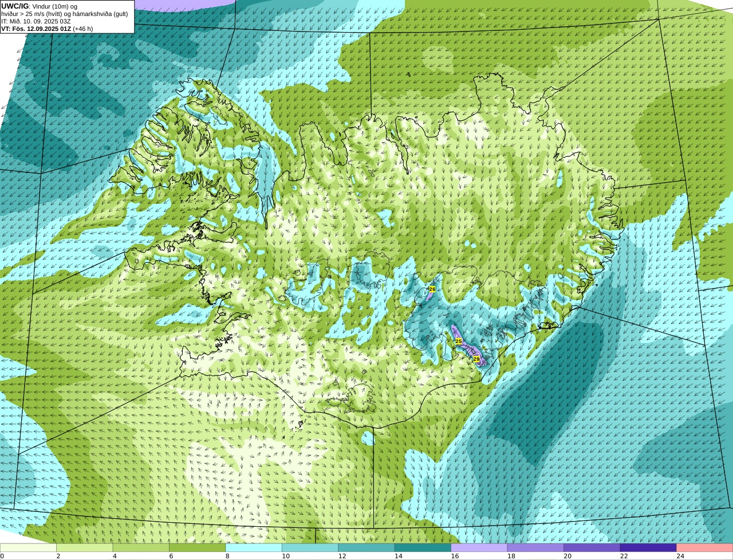733x560 pixels.
Task: Click the legend scale value '20'
Action: (568, 556)
